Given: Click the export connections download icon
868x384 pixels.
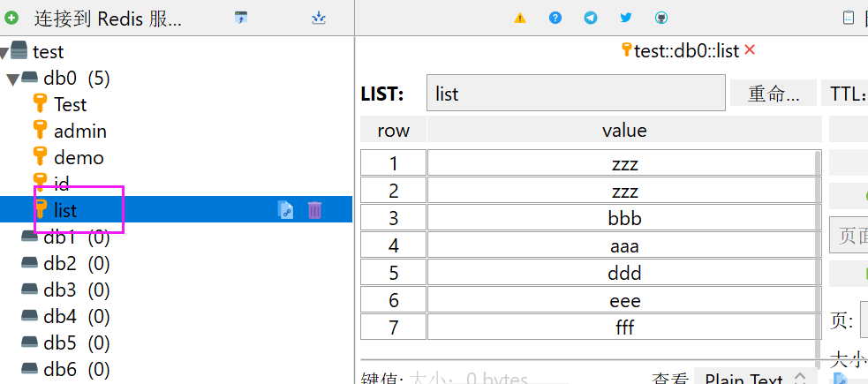Looking at the screenshot, I should coord(319,18).
